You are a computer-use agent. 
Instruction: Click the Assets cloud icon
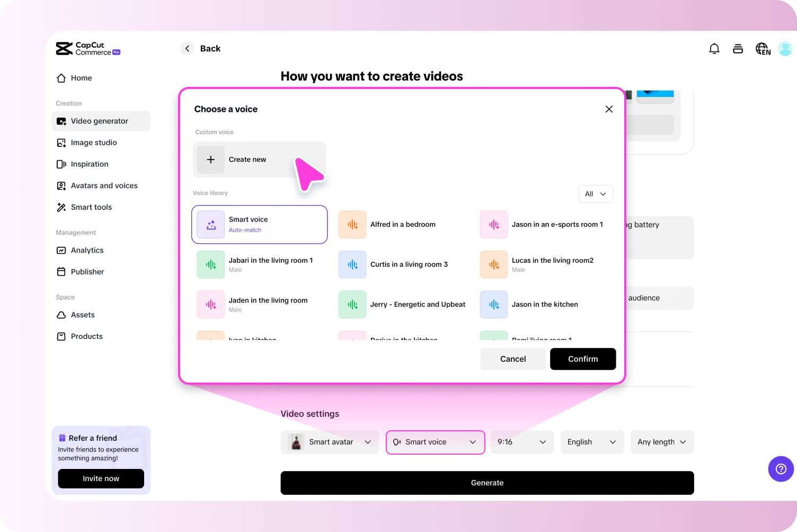pos(61,315)
